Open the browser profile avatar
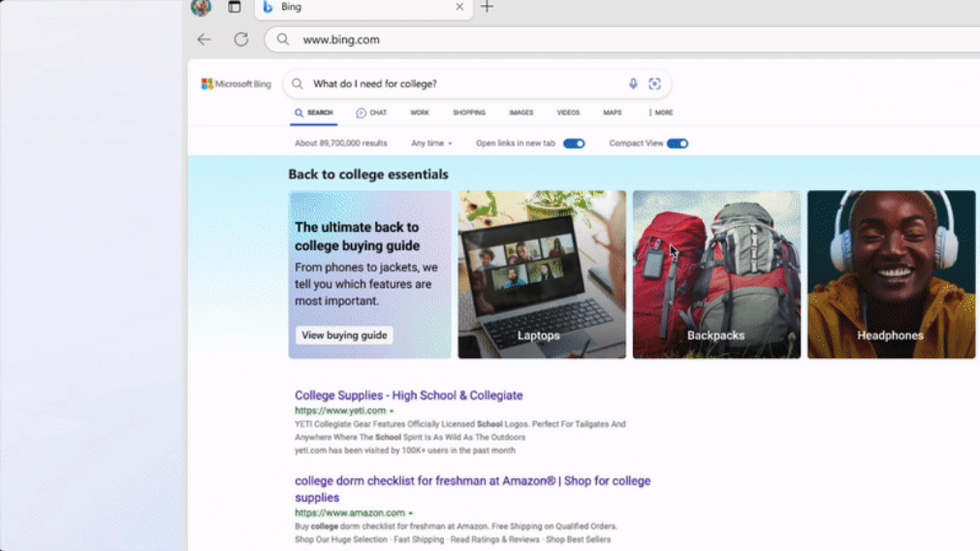The width and height of the screenshot is (980, 551). pyautogui.click(x=201, y=7)
